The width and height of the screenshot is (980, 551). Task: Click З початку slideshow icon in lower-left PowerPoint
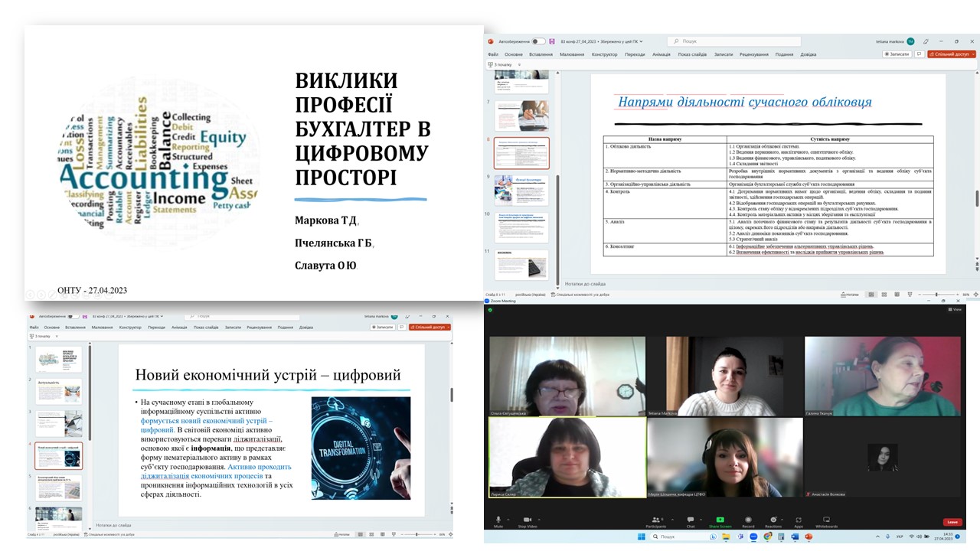[x=31, y=336]
